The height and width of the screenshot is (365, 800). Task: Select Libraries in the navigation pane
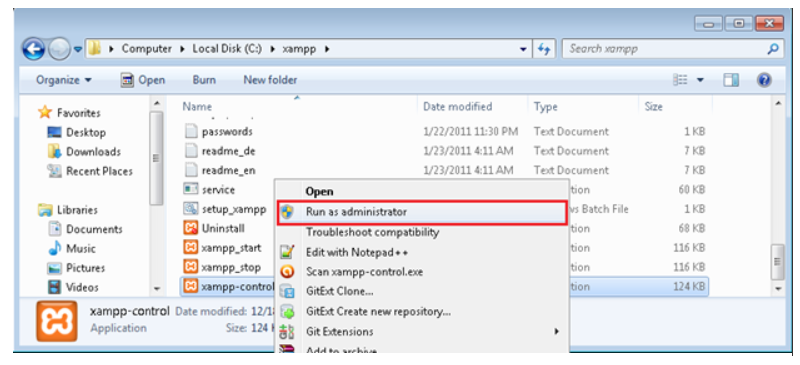coord(68,210)
